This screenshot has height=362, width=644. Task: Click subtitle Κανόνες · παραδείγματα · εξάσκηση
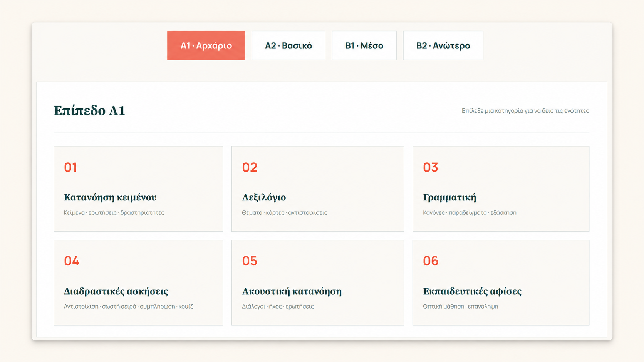pyautogui.click(x=470, y=213)
